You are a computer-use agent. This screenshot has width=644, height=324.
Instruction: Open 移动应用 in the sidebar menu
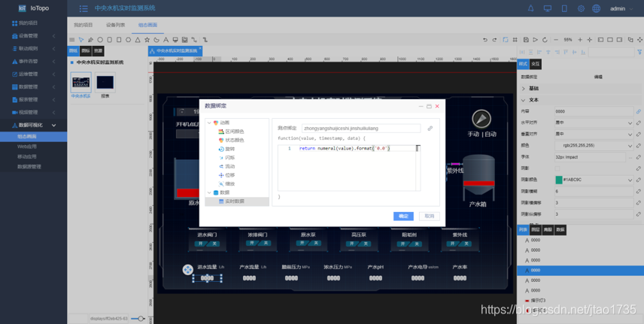pyautogui.click(x=26, y=156)
